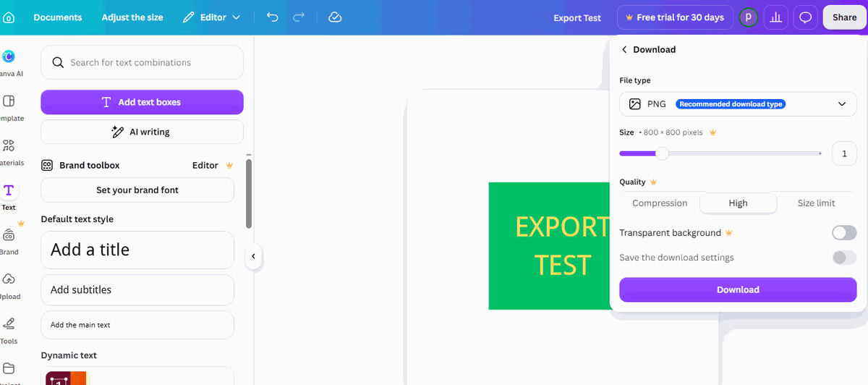The height and width of the screenshot is (385, 868).
Task: Select the Text sidebar tab
Action: pyautogui.click(x=9, y=196)
